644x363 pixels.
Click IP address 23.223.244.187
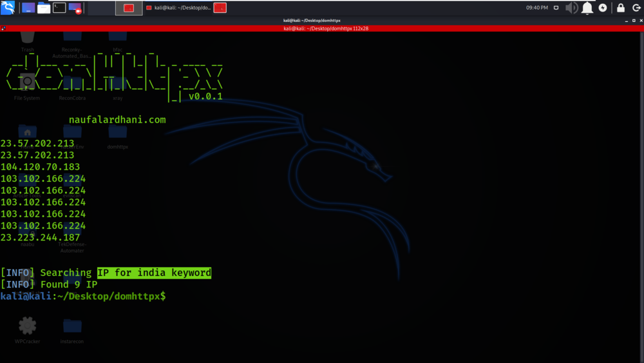(x=40, y=238)
